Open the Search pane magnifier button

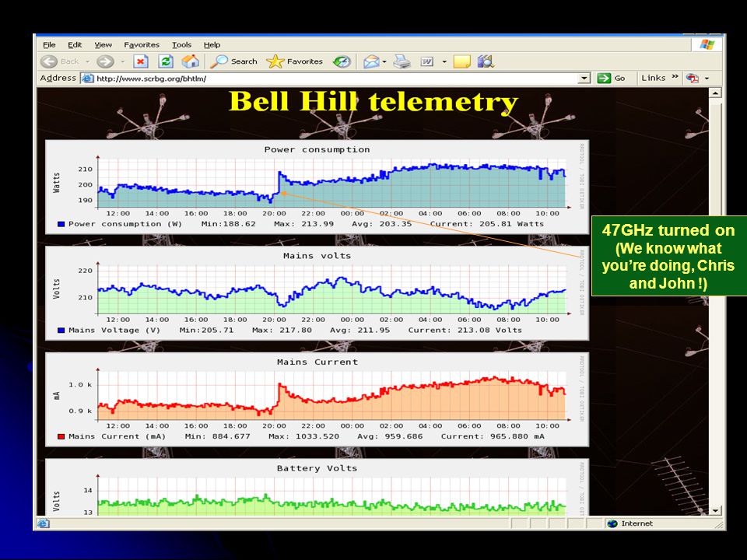[x=233, y=61]
